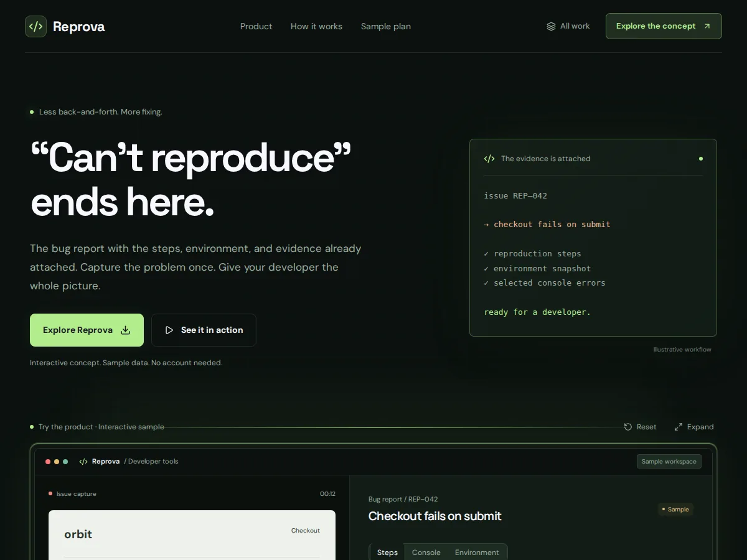Click 'Try the product · Interactive sample' label
The width and height of the screenshot is (747, 560).
[x=101, y=427]
